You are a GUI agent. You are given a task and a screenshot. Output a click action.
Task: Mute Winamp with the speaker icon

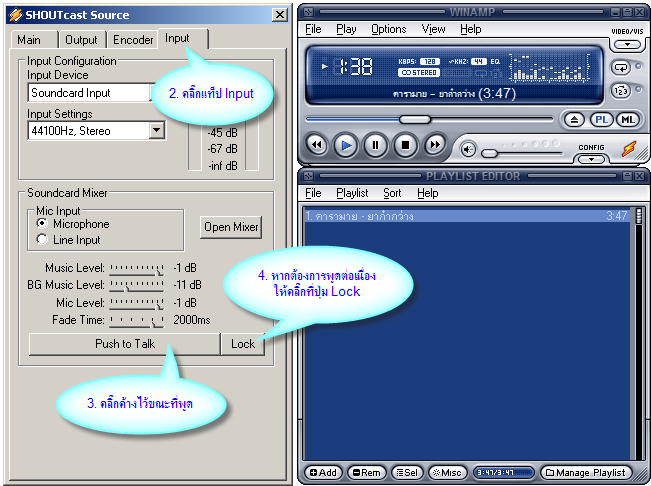(468, 149)
